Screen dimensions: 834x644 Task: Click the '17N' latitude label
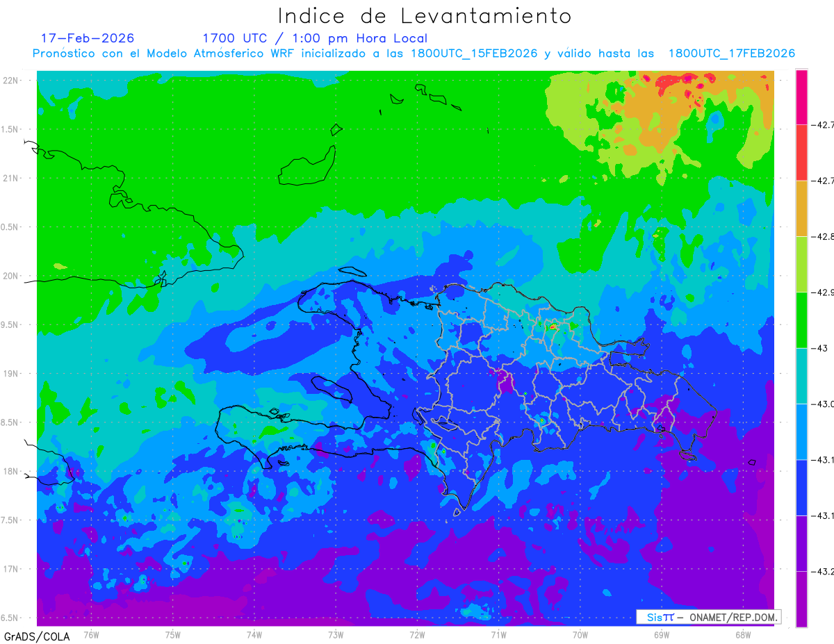(12, 569)
